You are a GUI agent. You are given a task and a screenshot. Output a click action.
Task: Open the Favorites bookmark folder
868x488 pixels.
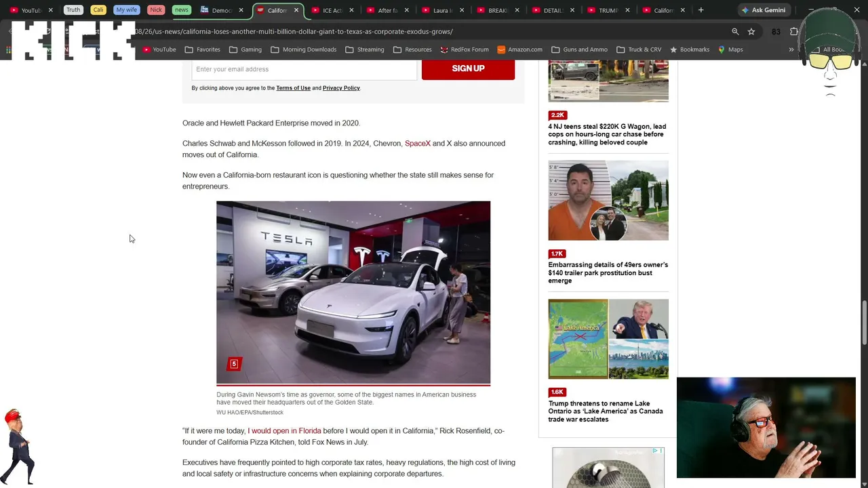tap(202, 49)
